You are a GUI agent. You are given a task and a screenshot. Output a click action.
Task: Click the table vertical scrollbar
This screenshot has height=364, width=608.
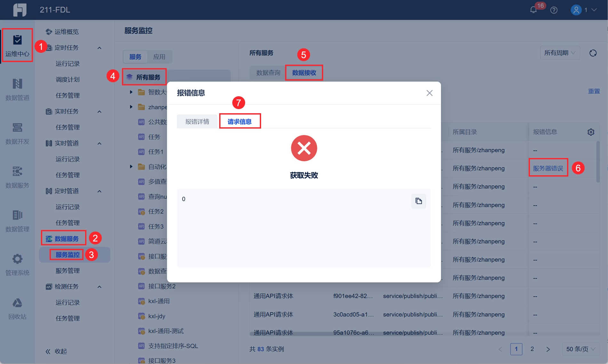[x=598, y=162]
